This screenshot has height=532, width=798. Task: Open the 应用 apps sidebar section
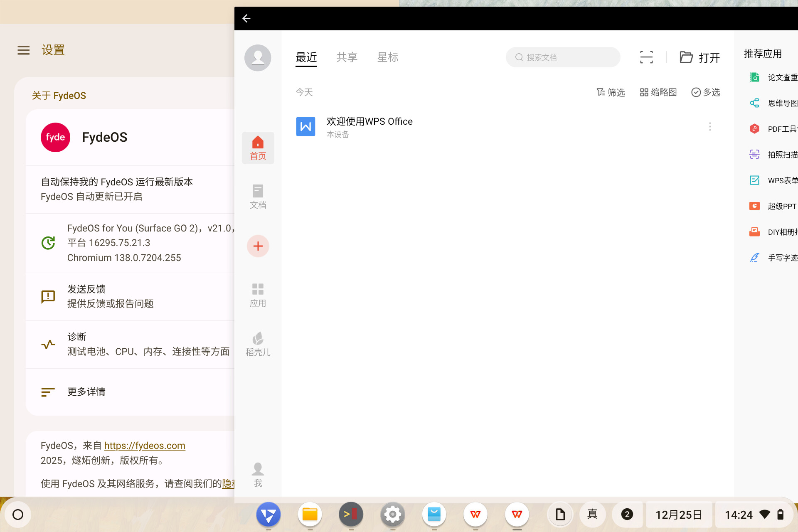pos(258,295)
